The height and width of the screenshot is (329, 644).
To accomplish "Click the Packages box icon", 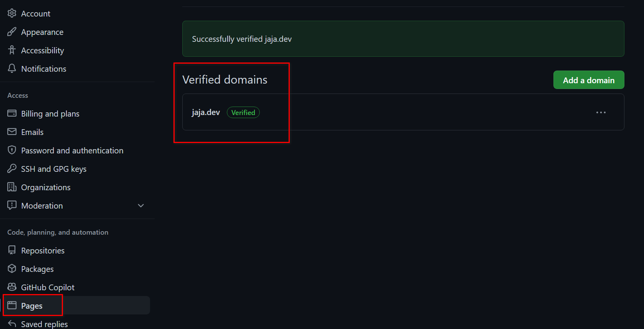I will pyautogui.click(x=12, y=269).
